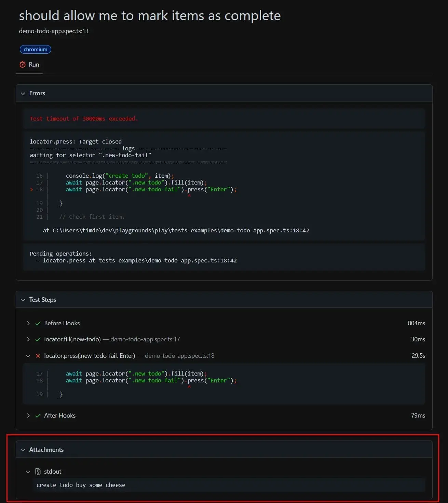Click the stdout file icon
The image size is (448, 503).
click(x=38, y=472)
